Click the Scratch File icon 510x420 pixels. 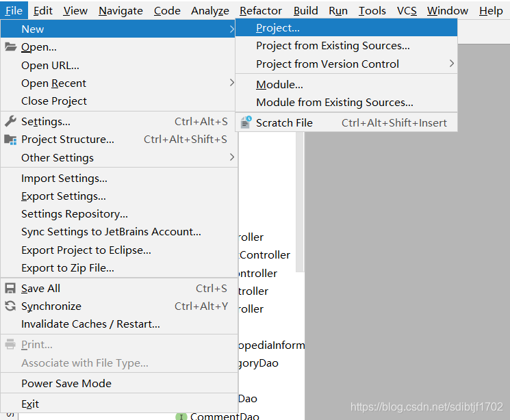tap(246, 122)
